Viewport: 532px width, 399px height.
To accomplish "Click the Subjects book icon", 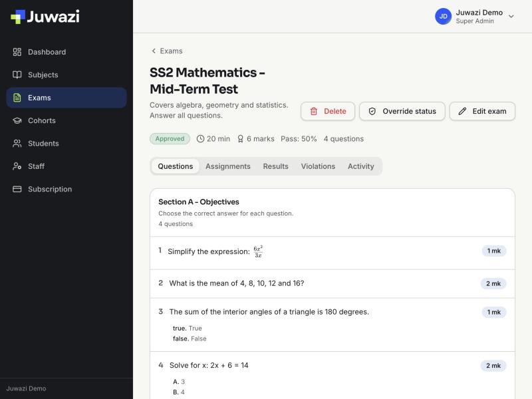I will 17,74.
